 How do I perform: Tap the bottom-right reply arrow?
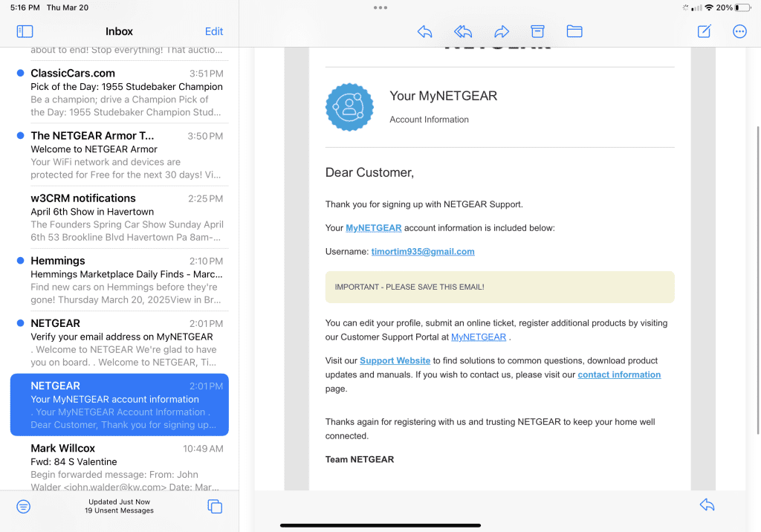click(x=707, y=505)
